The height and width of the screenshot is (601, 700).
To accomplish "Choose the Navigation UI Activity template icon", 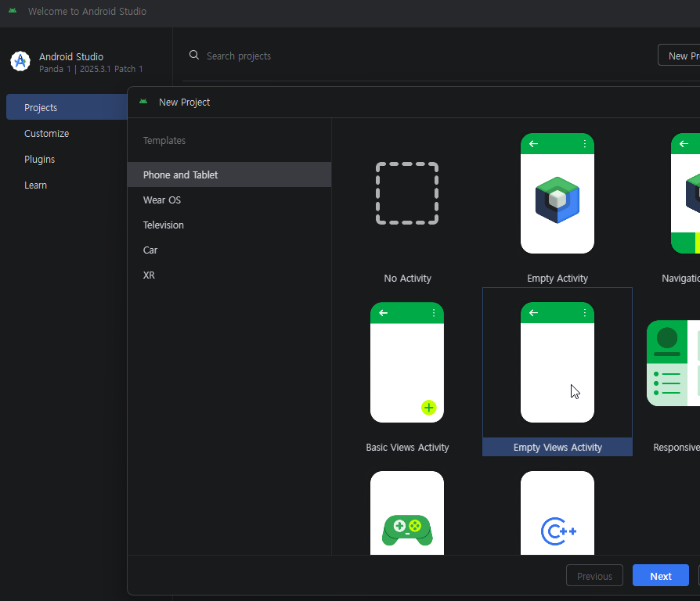I will (685, 193).
